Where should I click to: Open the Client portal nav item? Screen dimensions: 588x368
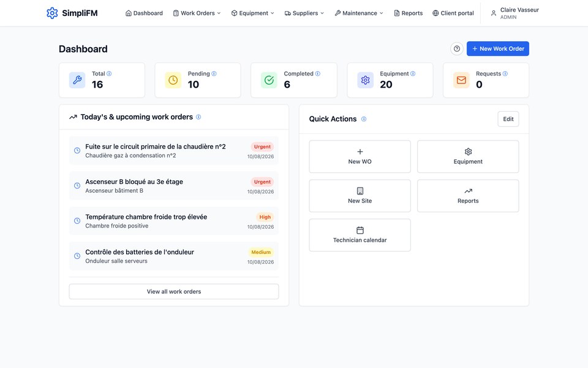point(453,13)
